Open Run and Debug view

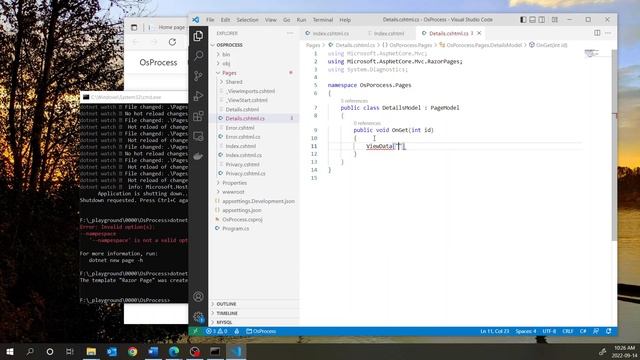198,96
